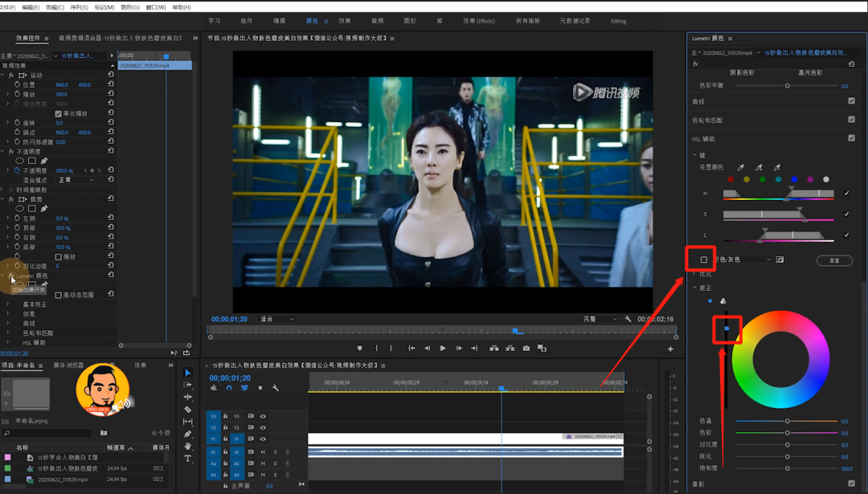Click the Go to Out point button
This screenshot has width=868, height=494.
(474, 349)
